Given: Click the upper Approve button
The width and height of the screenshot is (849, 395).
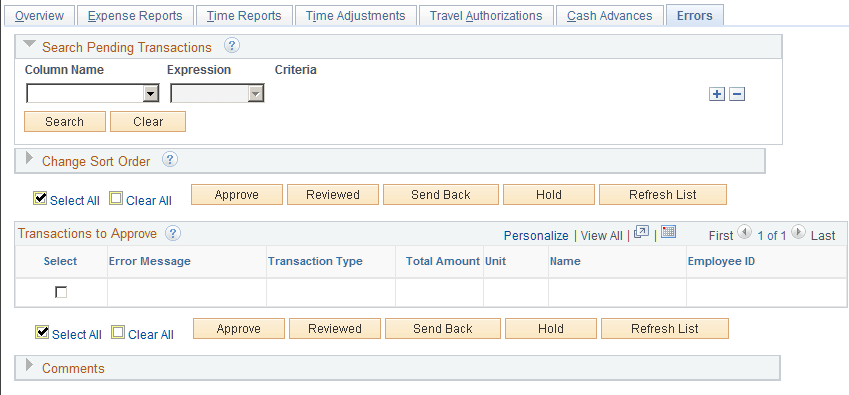Looking at the screenshot, I should point(237,195).
